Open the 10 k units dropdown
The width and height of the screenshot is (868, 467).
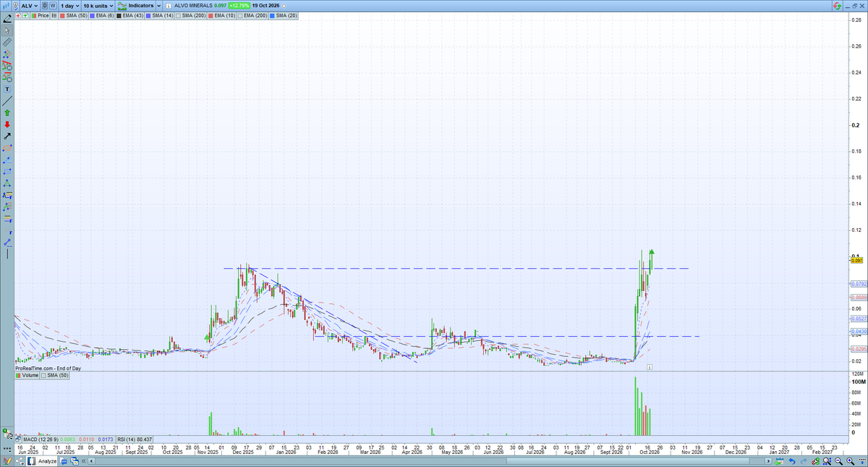[x=98, y=6]
